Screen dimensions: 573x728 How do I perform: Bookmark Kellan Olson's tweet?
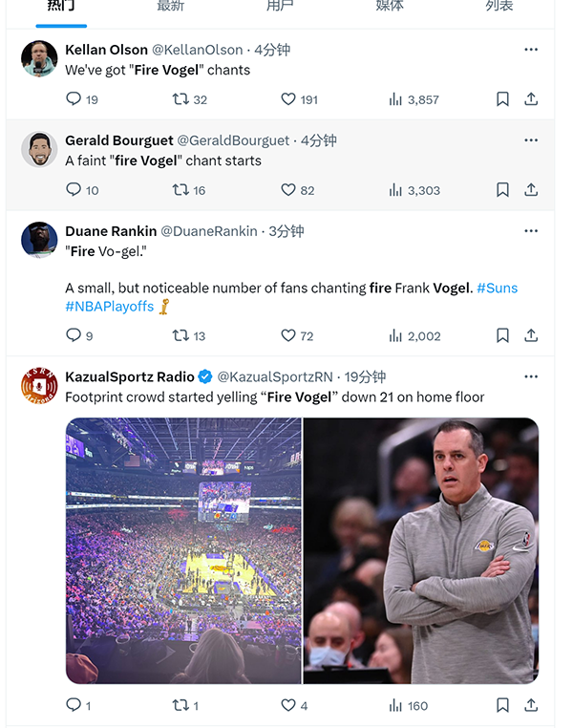(502, 98)
